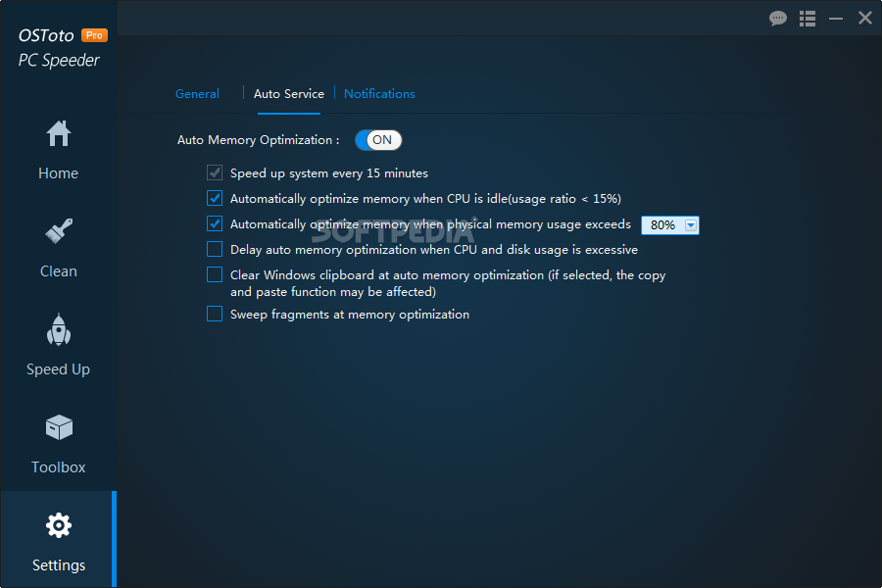
Task: Uncheck optimize memory when CPU is idle
Action: coord(215,198)
